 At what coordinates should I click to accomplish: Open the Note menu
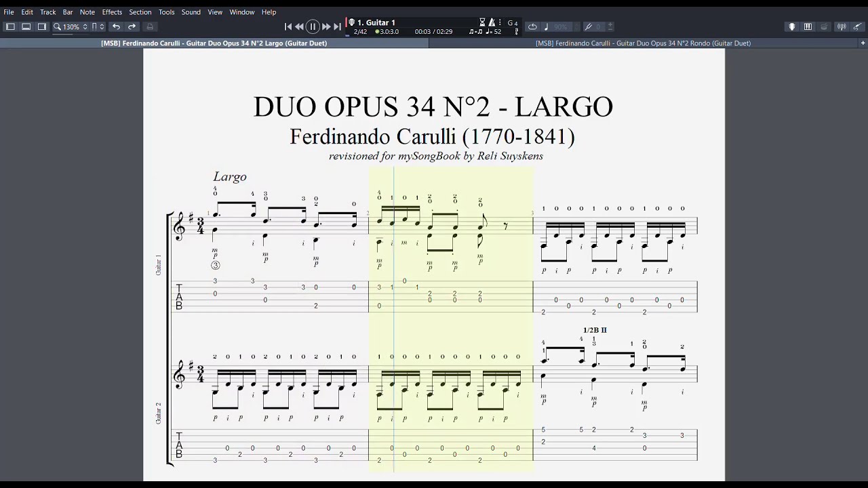pyautogui.click(x=87, y=12)
